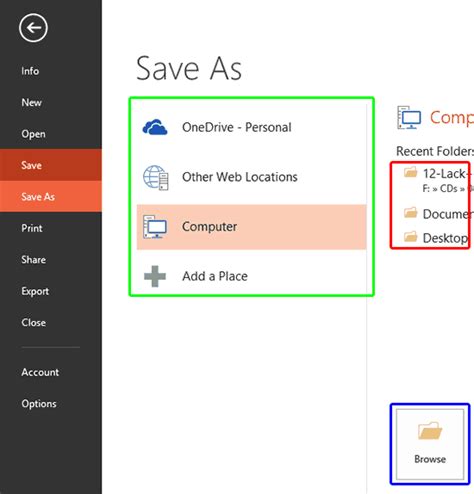Viewport: 474px width, 494px height.
Task: Click the Add a Place plus icon
Action: pos(155,276)
